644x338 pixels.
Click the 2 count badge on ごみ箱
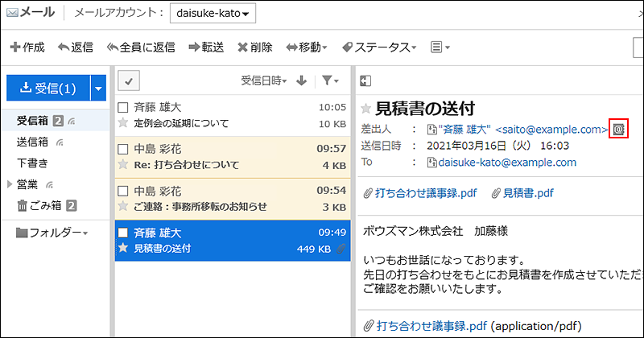click(71, 205)
